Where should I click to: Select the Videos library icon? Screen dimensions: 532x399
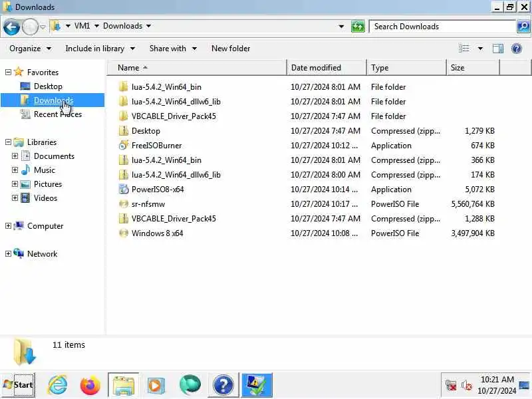tap(25, 198)
